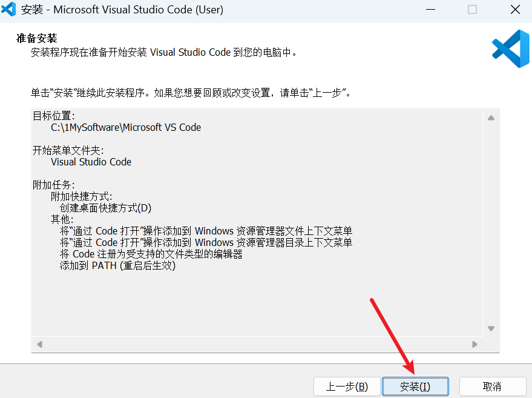532x398 pixels.
Task: Click the horizontal scroll-right arrow
Action: (x=475, y=344)
